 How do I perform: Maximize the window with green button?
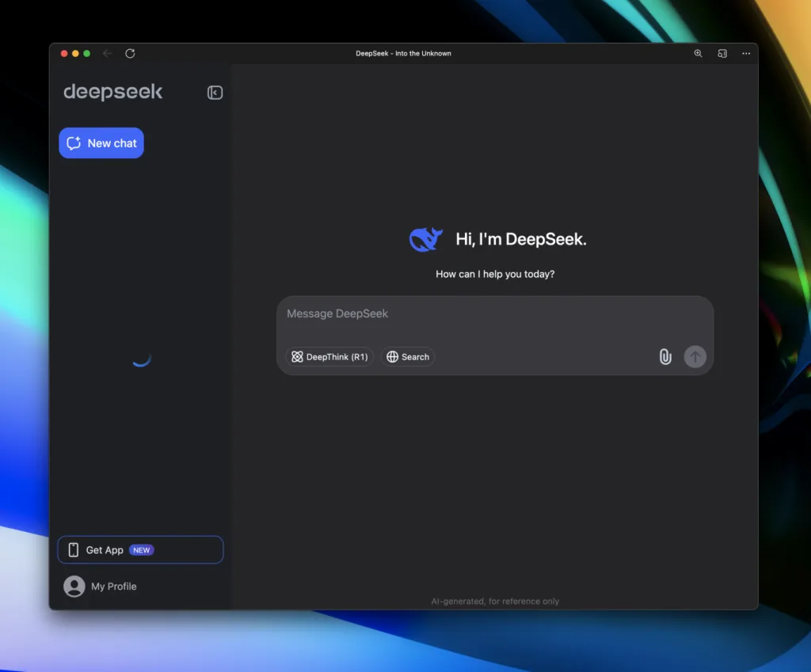[x=87, y=53]
